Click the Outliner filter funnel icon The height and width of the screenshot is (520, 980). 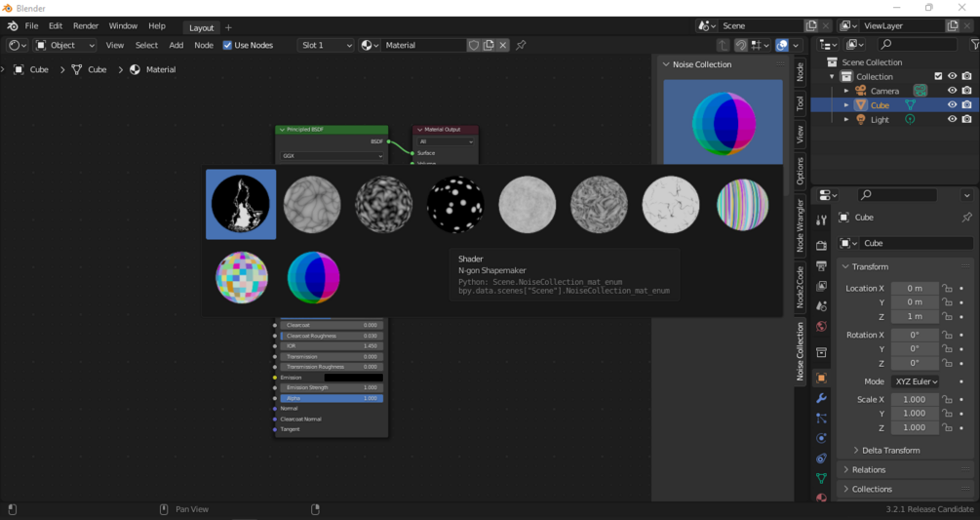(974, 44)
